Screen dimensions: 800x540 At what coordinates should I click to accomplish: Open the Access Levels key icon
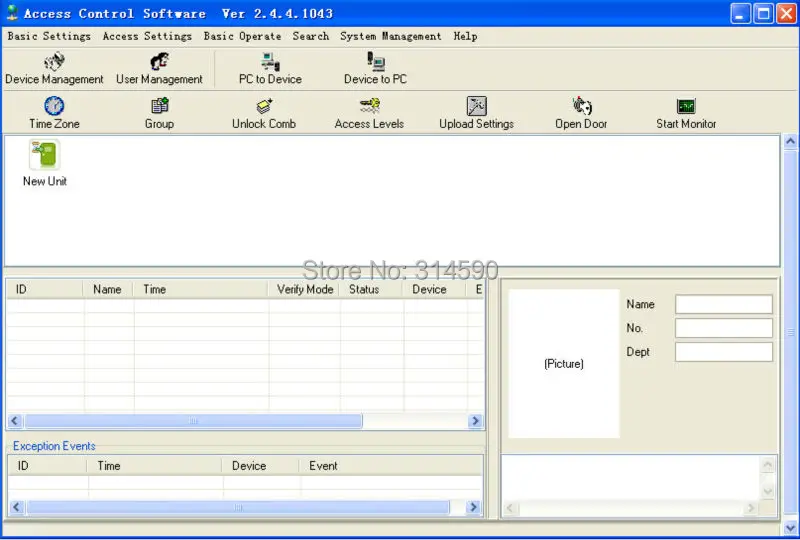[369, 106]
